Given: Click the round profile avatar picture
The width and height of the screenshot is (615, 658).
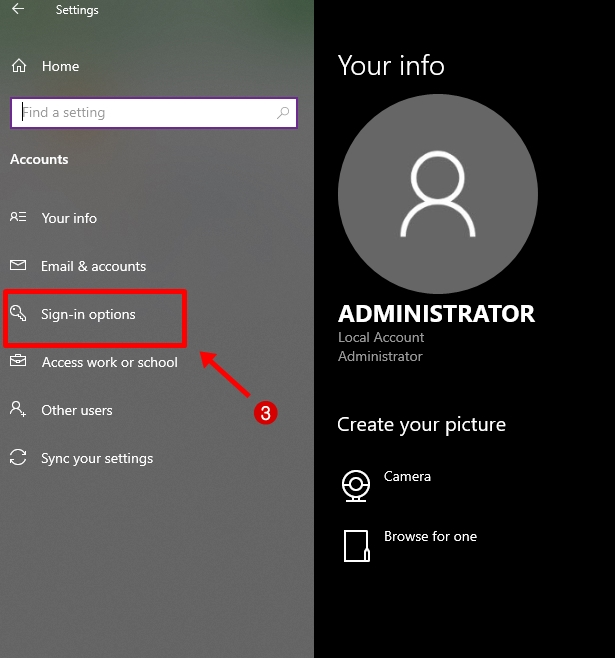Looking at the screenshot, I should [x=438, y=193].
